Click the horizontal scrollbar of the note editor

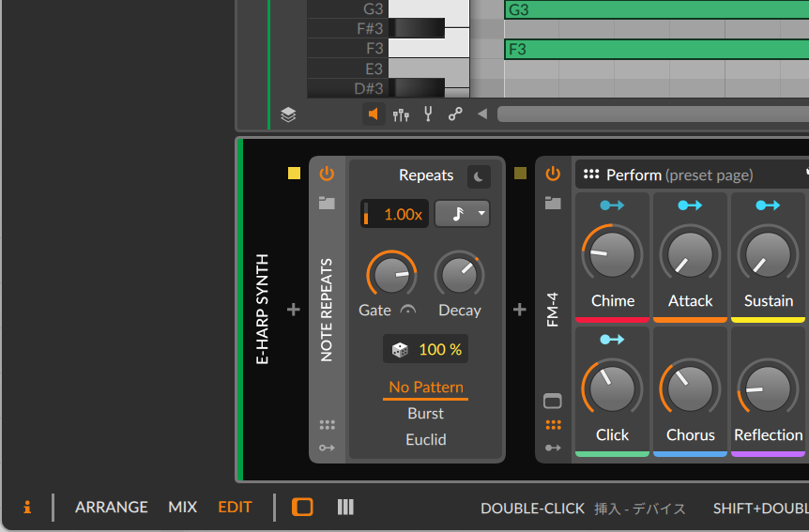[652, 114]
